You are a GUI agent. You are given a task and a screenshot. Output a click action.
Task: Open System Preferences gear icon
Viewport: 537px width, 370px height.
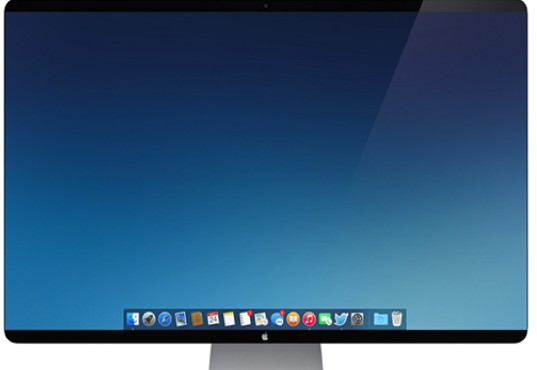[x=357, y=319]
